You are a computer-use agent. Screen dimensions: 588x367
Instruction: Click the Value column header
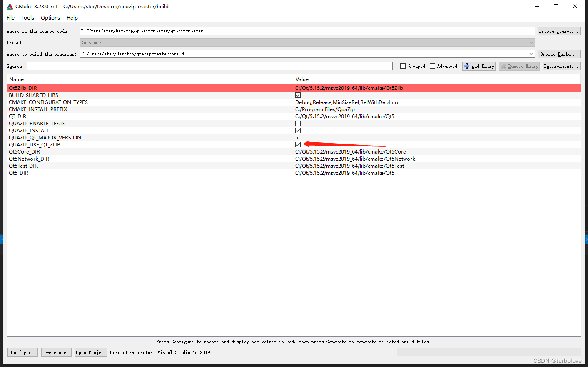[x=437, y=79]
